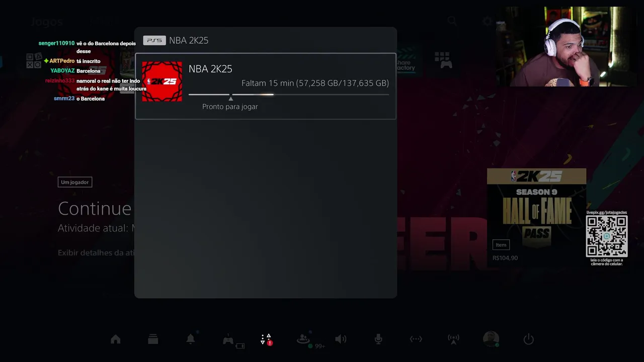Click the game library grid controller icon
Screen dimensions: 644x362
click(x=444, y=60)
